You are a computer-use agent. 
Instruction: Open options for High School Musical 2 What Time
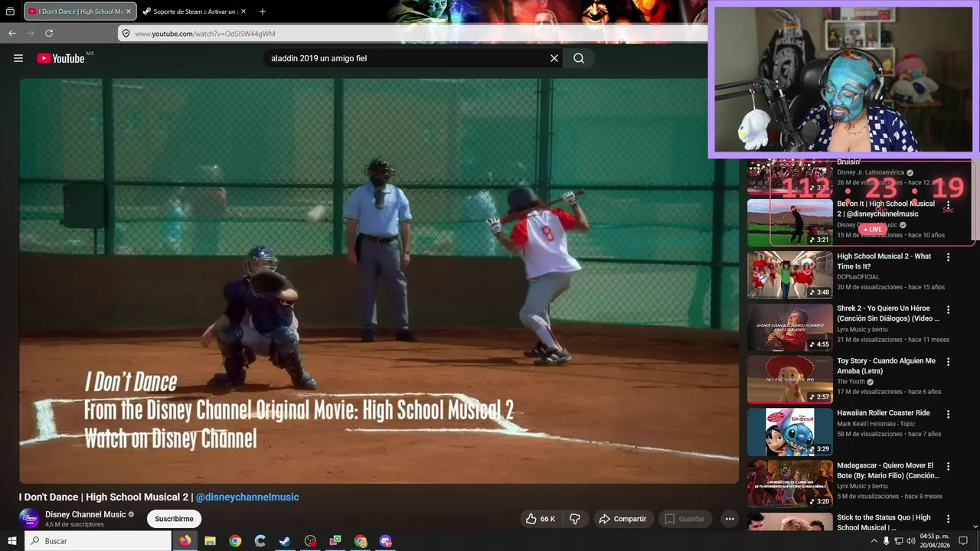[x=949, y=258]
